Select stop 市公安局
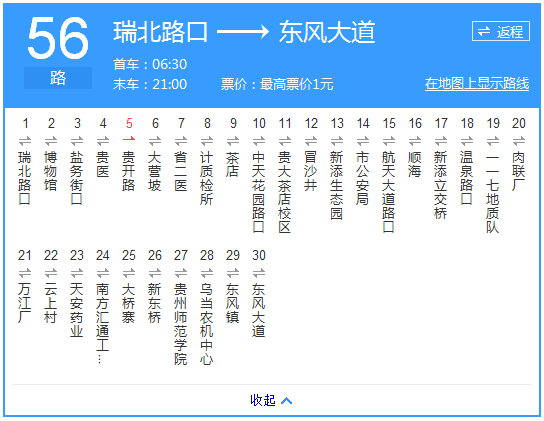 (363, 178)
